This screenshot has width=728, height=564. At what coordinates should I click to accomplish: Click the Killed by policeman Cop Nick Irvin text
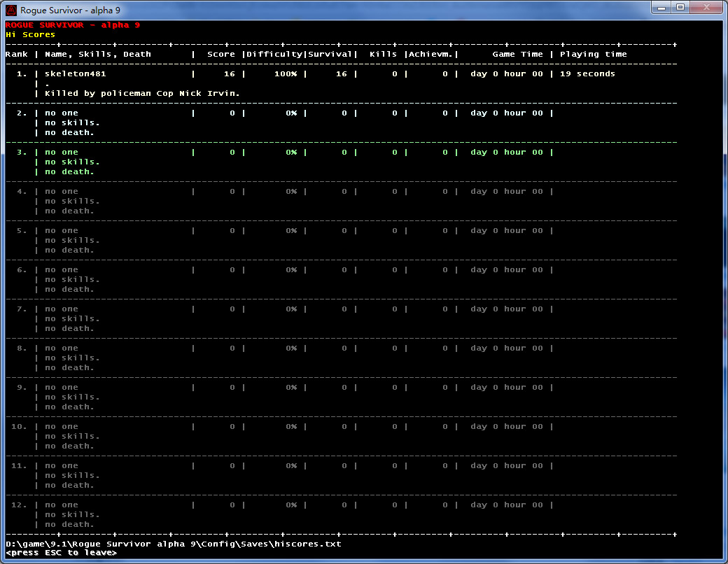coord(142,93)
